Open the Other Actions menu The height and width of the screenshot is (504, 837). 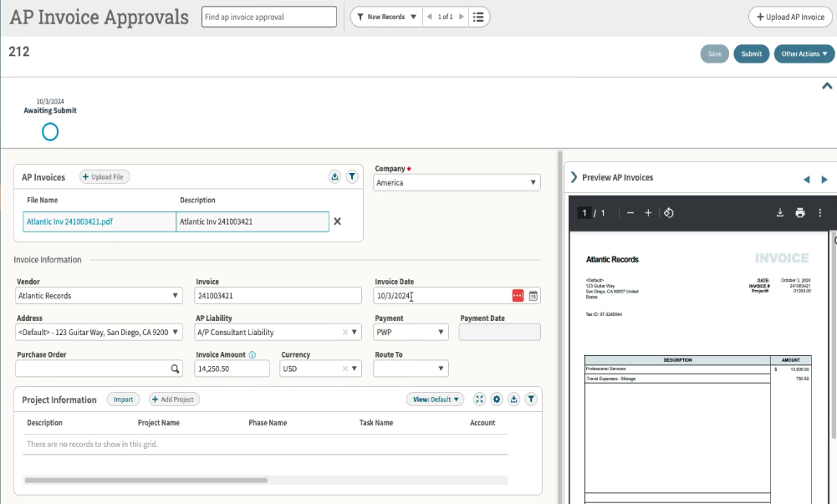pos(804,54)
